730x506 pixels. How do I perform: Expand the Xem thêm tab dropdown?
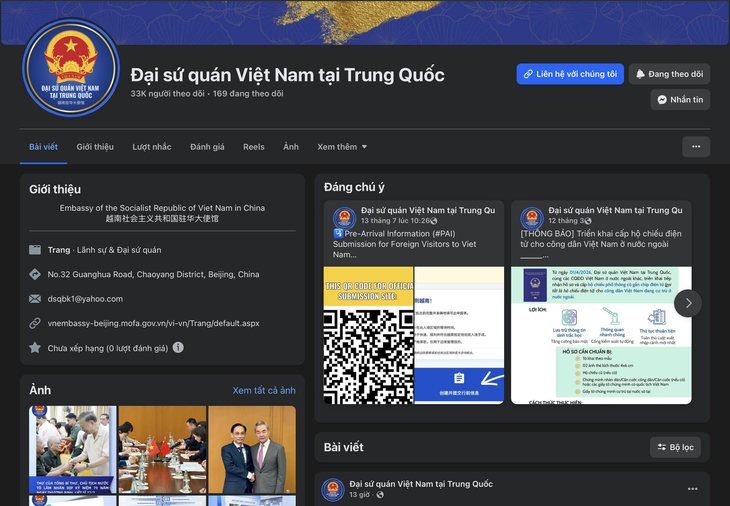click(342, 147)
